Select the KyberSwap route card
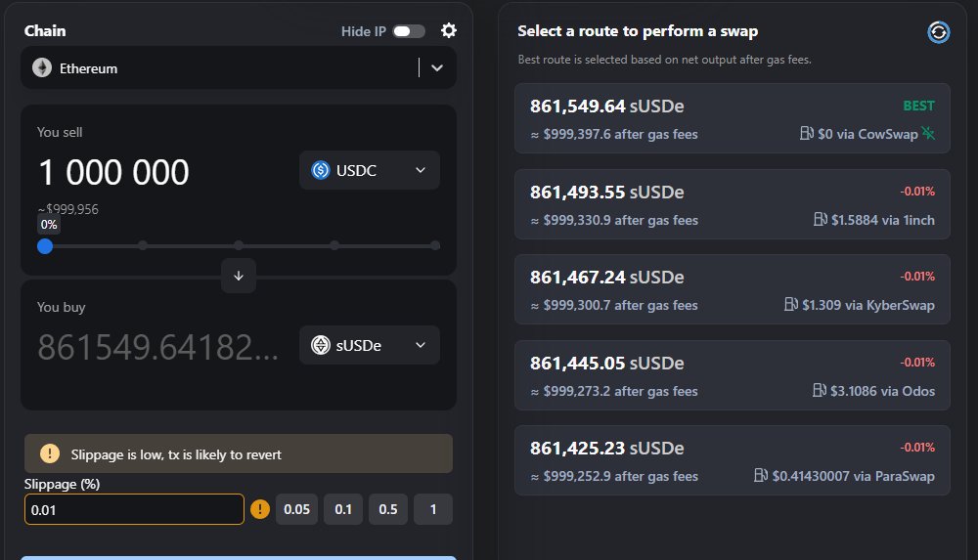Screen dimensions: 978x560 pyautogui.click(x=733, y=289)
